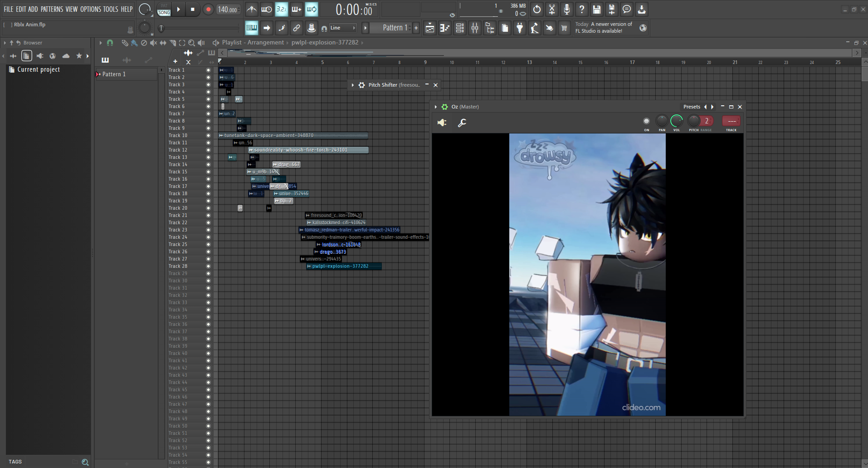
Task: Select the playlist paint brush tool
Action: point(134,43)
